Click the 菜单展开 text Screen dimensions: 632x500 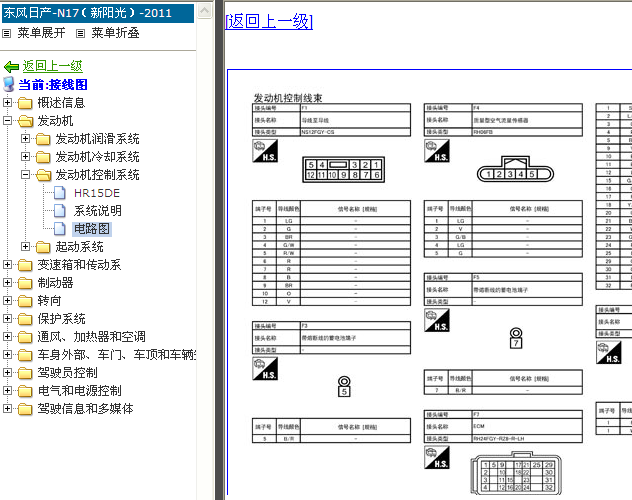(x=41, y=33)
